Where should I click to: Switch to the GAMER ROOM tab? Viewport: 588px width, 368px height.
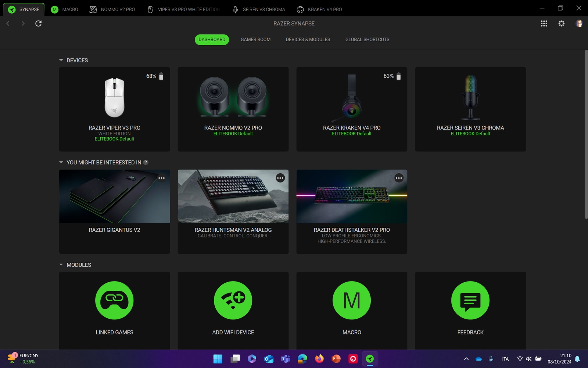255,39
